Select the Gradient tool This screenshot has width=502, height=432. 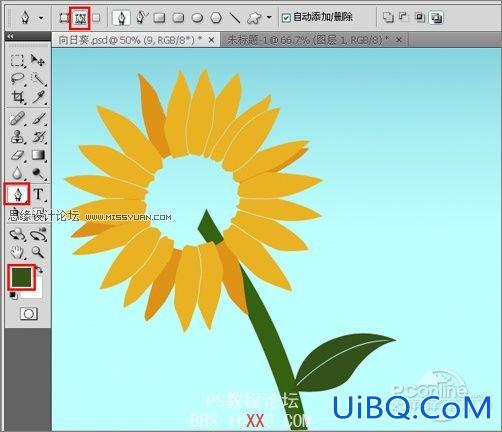(x=38, y=155)
